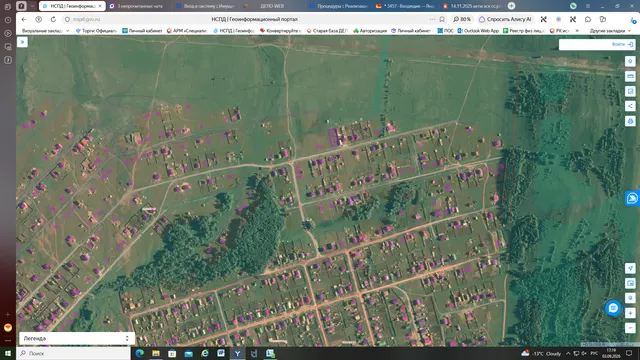The width and height of the screenshot is (640, 360).
Task: Open the blue side panel helper tab
Action: coord(632,198)
